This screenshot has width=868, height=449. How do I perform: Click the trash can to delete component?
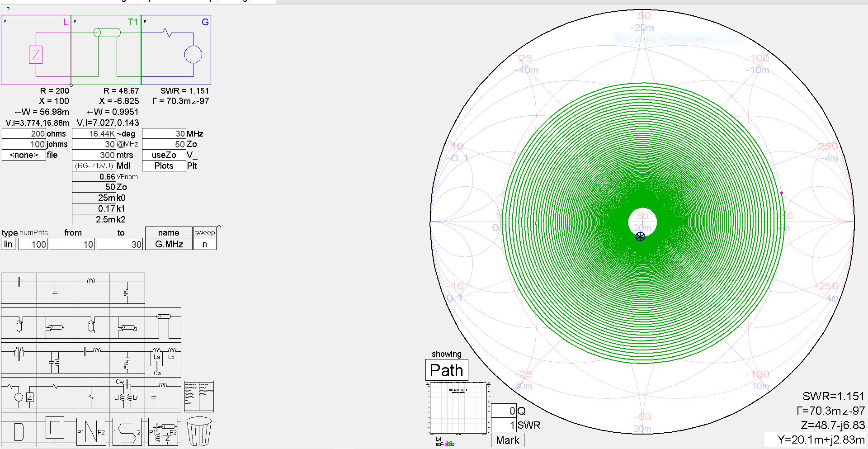(199, 431)
